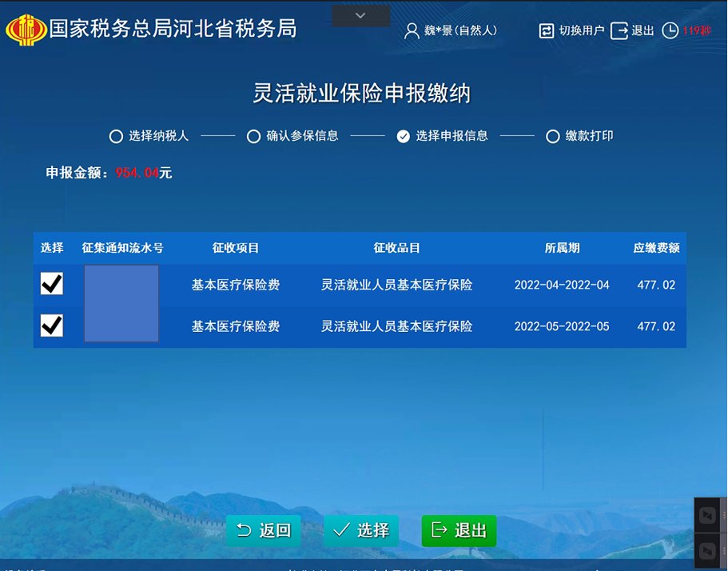Click 灵活就业人员基本医疗保险 in the 2022-04 row
The height and width of the screenshot is (571, 728).
tap(396, 285)
